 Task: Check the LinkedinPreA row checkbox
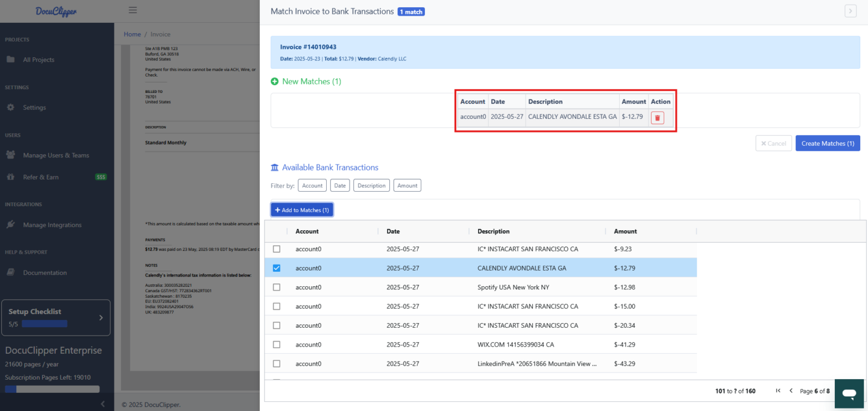[277, 364]
